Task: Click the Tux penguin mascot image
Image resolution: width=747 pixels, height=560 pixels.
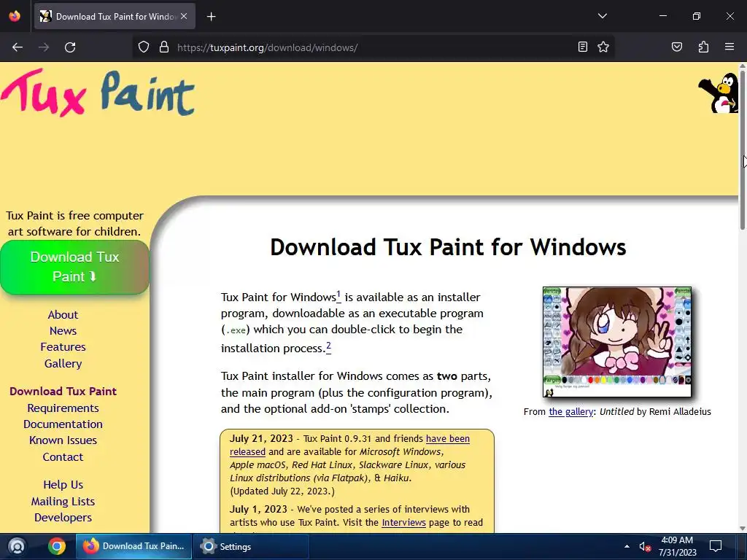Action: (x=719, y=93)
